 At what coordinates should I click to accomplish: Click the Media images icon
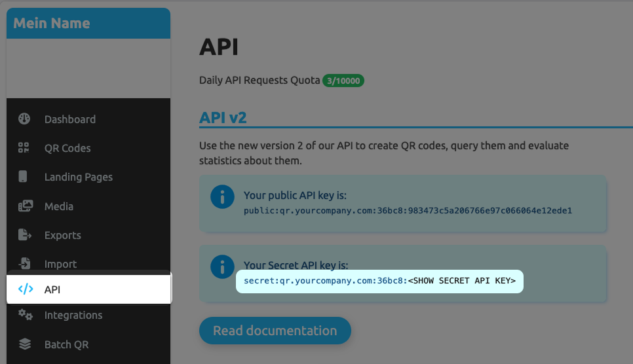pos(26,206)
